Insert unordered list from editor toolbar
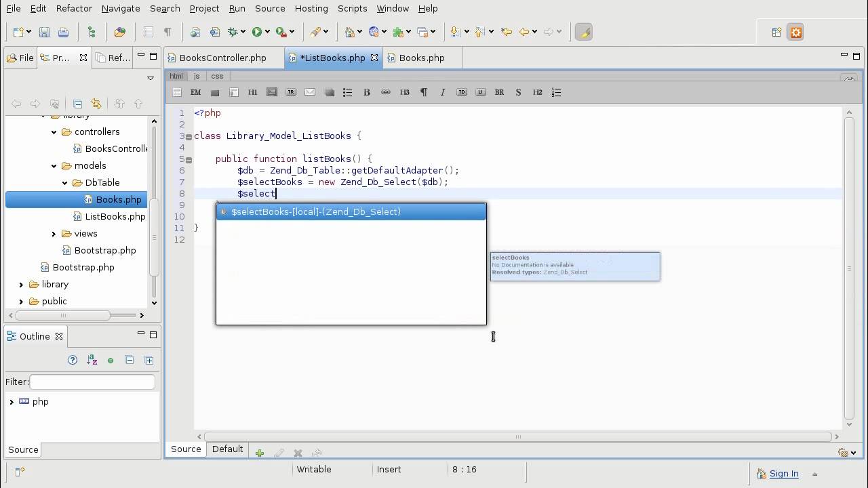Screen dimensions: 868x488 click(348, 92)
